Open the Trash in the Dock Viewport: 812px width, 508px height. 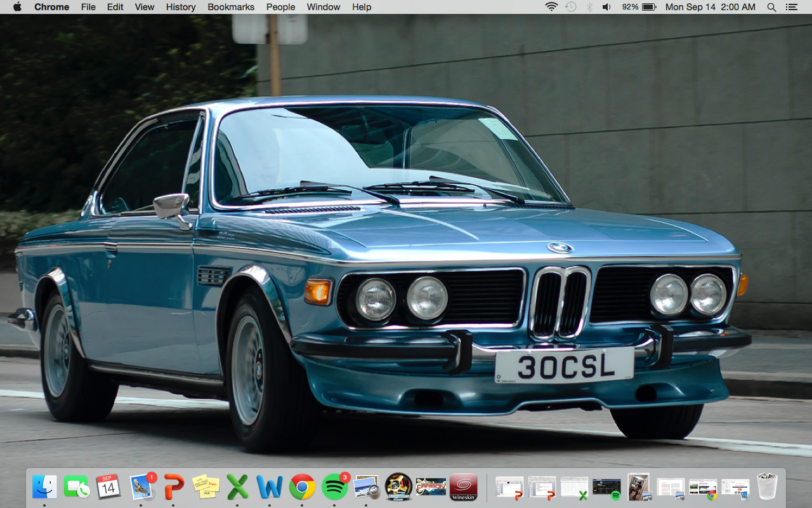(767, 487)
